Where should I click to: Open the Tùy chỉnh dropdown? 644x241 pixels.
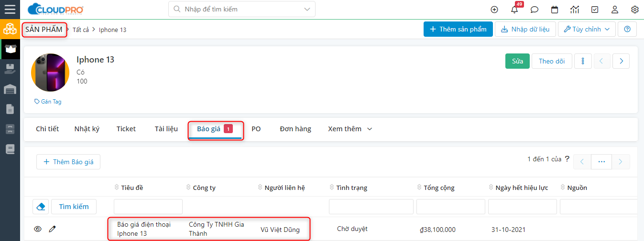coord(587,29)
